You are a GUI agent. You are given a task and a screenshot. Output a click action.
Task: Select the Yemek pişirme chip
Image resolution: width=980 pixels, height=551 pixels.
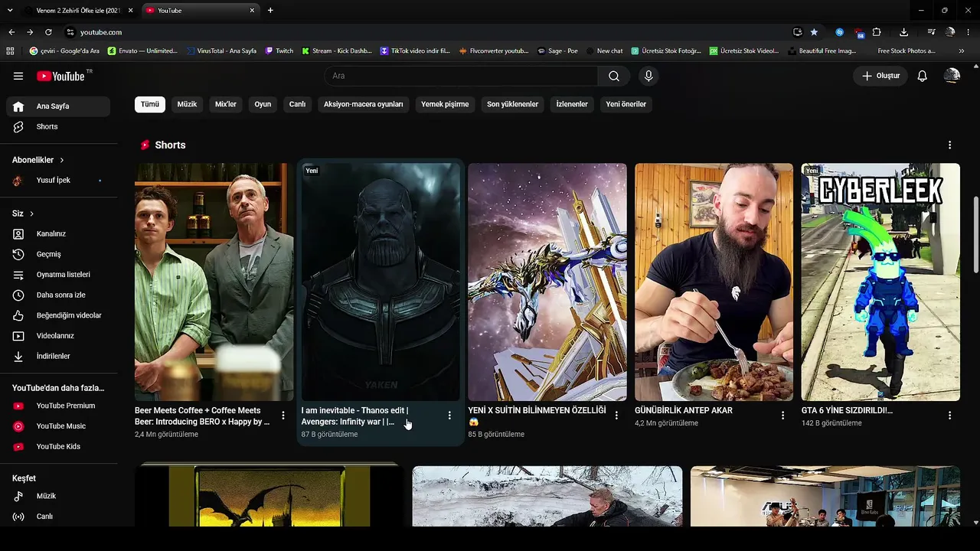pyautogui.click(x=445, y=104)
